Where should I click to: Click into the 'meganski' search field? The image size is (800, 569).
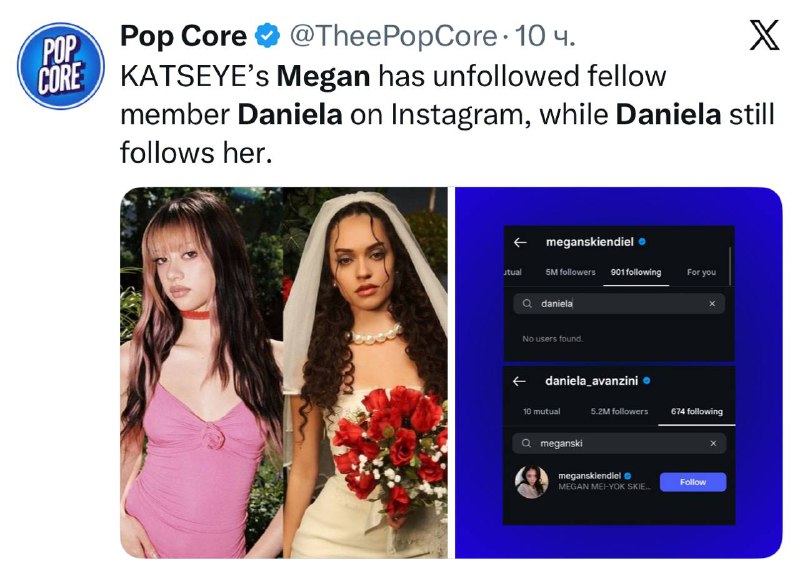point(620,443)
